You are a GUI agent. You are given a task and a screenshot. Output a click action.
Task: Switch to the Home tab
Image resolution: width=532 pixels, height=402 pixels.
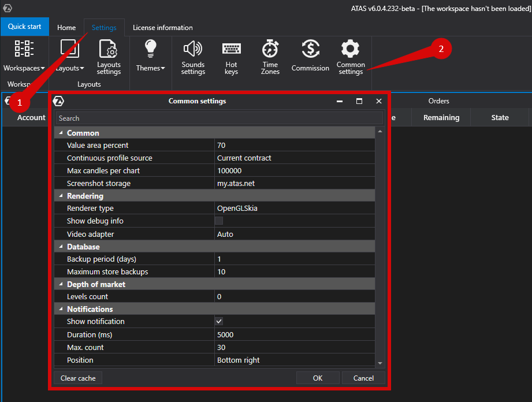pos(66,27)
